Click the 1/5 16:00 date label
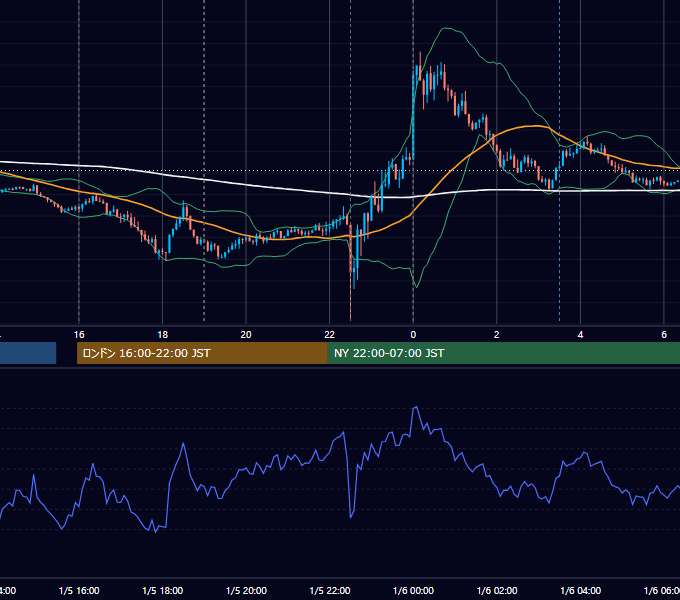 pos(79,590)
